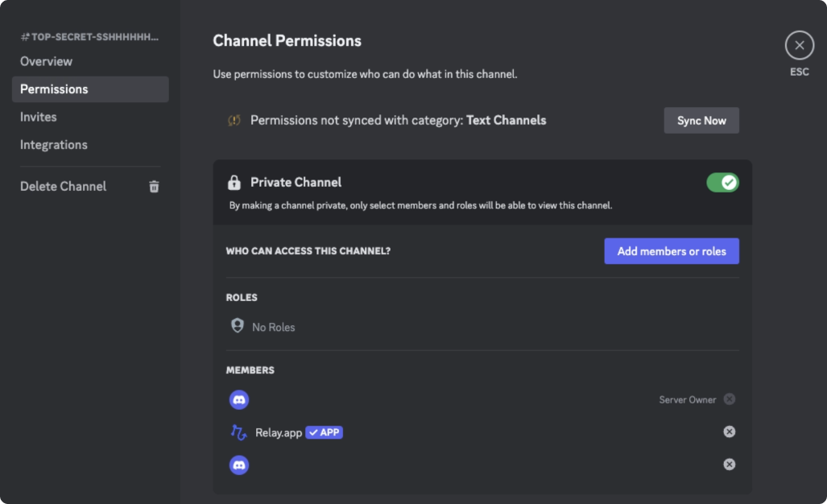
Task: Open Add members or roles
Action: tap(671, 250)
